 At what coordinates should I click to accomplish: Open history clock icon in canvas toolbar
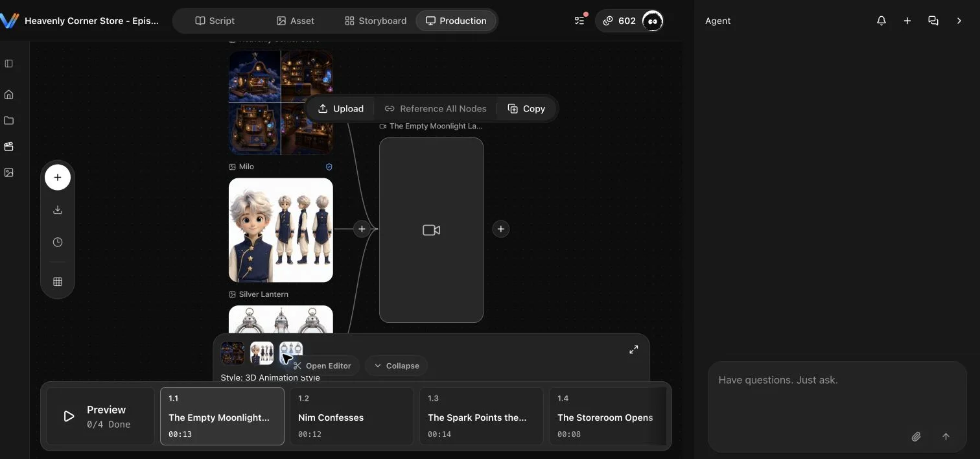pos(58,242)
